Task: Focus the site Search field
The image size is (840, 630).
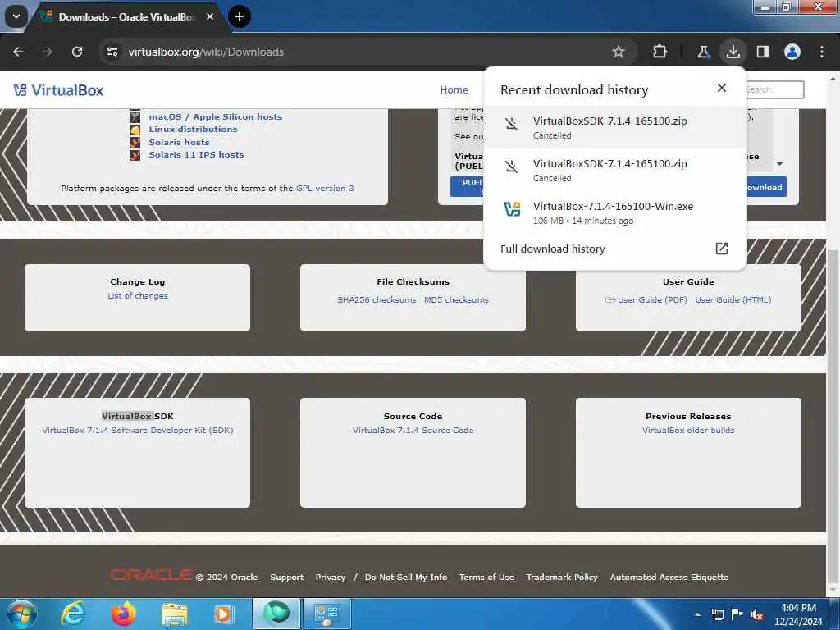Action: coord(774,89)
